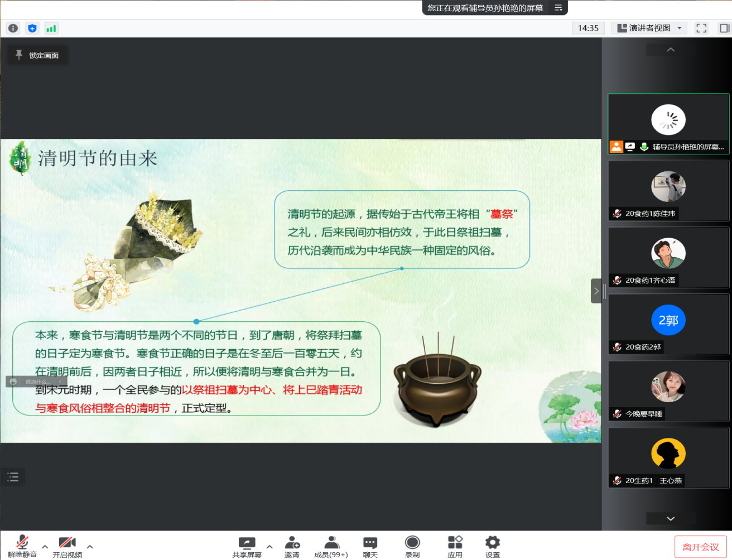This screenshot has height=560, width=732.
Task: Open the Settings gear
Action: tap(492, 546)
